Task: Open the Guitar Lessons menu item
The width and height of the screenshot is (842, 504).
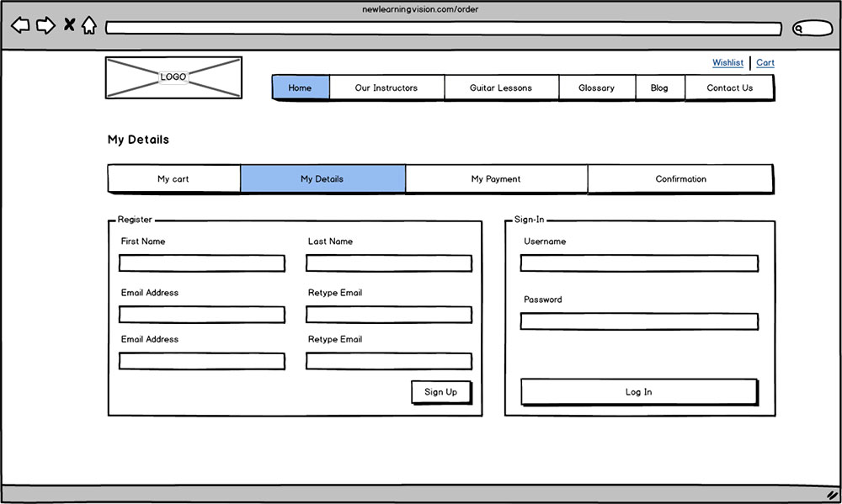Action: [501, 88]
